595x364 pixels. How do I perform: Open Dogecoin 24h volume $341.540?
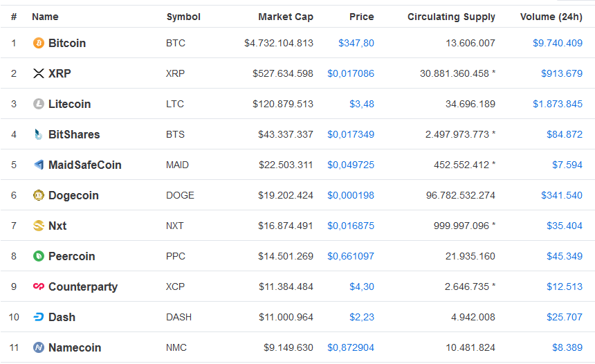click(x=562, y=195)
